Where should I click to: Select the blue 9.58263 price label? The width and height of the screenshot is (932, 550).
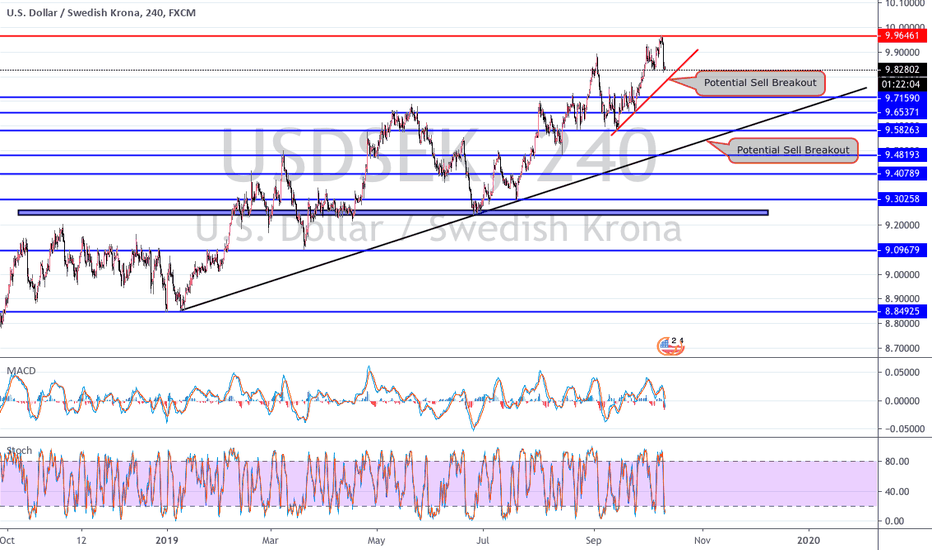point(902,130)
